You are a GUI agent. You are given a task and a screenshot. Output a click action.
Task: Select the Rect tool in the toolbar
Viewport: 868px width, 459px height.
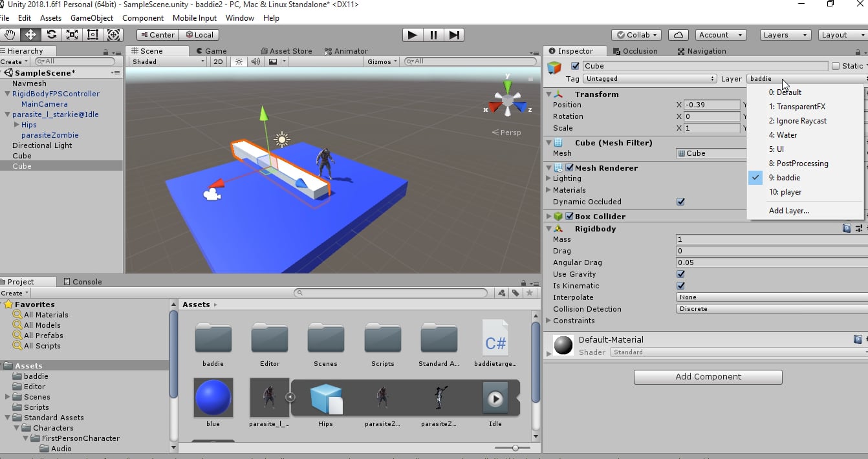pyautogui.click(x=92, y=35)
